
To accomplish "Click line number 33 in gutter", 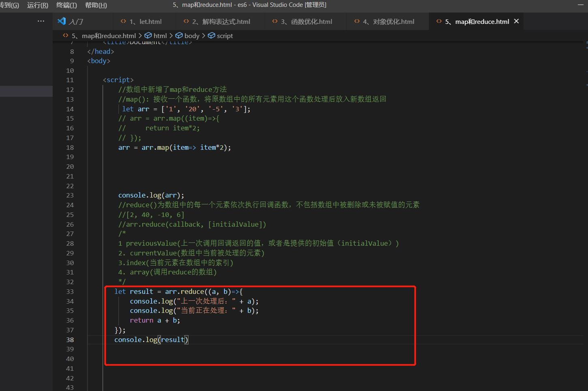I will pos(70,291).
